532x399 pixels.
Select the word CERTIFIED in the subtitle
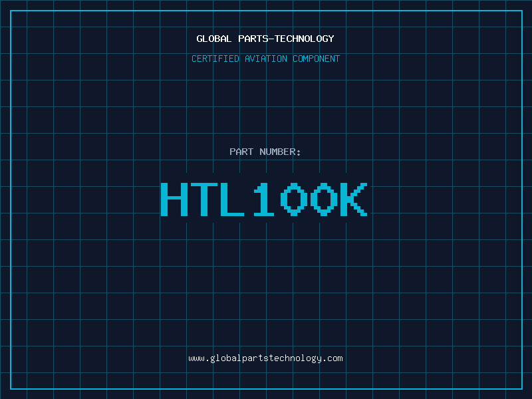pyautogui.click(x=215, y=59)
